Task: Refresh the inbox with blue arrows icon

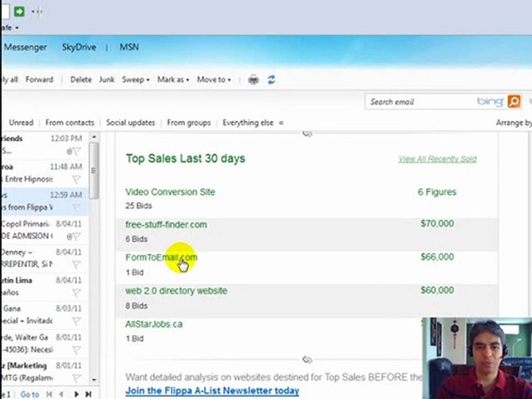Action: (271, 80)
